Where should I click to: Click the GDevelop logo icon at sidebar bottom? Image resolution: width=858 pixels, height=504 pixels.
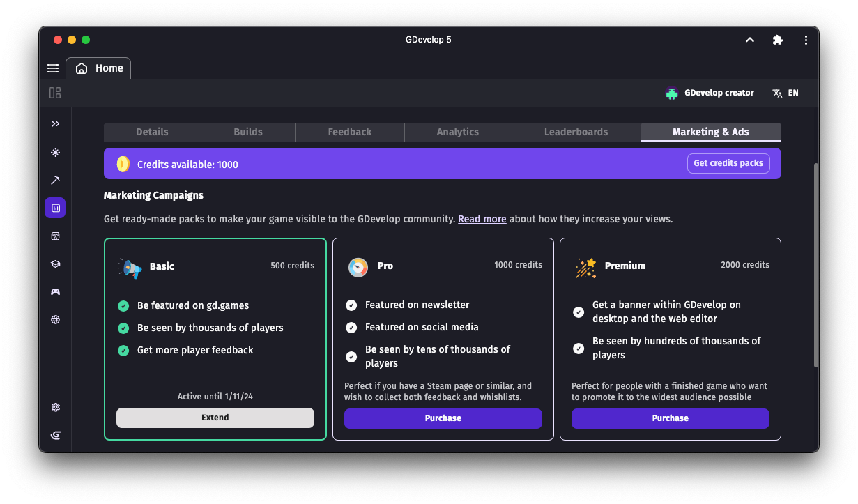click(x=56, y=436)
